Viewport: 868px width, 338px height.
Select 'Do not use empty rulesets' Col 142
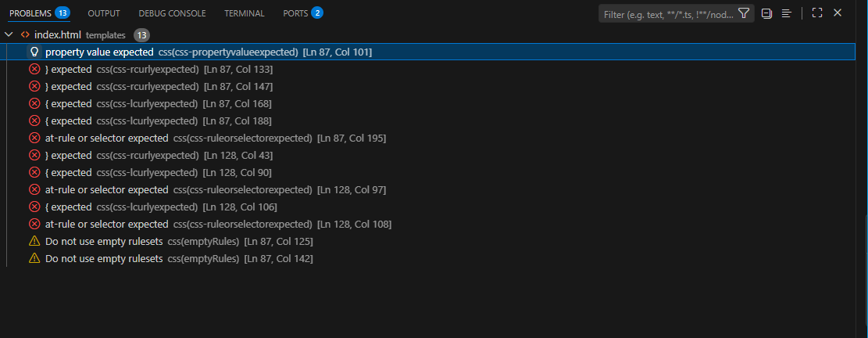[430, 258]
